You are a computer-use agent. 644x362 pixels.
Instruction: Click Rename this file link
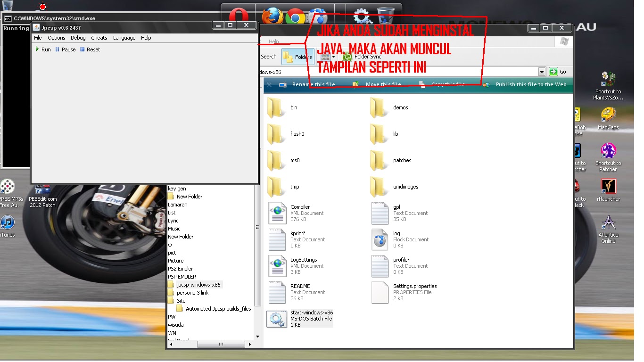coord(307,84)
